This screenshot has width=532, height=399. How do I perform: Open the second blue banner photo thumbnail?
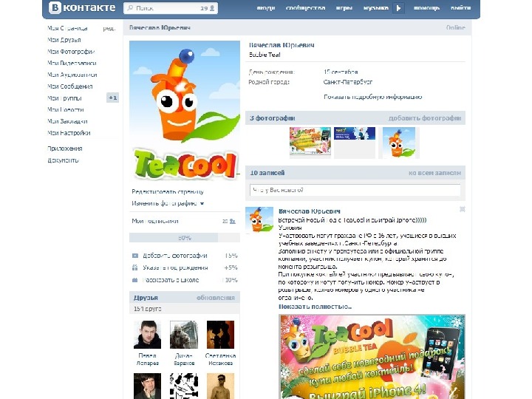355,133
